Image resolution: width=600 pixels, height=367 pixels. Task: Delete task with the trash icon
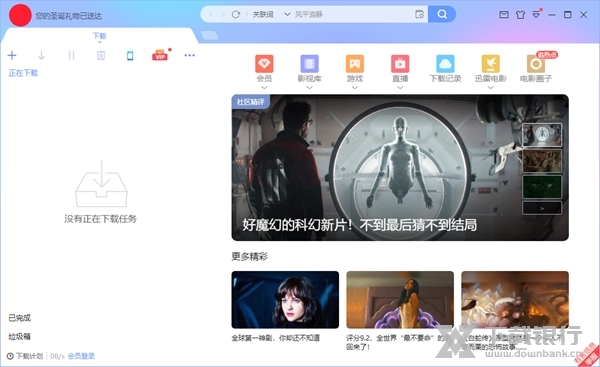point(101,55)
